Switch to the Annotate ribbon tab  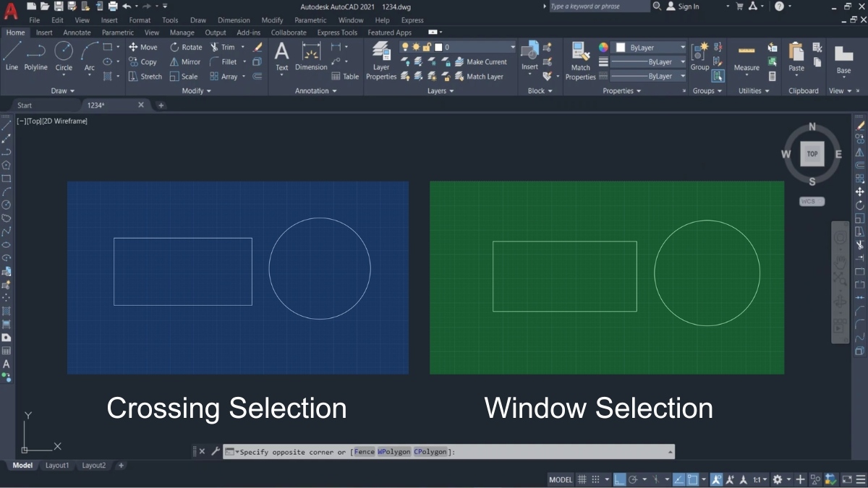(77, 33)
